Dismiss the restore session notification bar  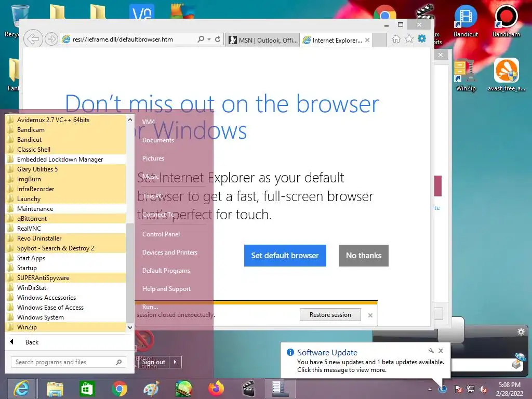[370, 315]
